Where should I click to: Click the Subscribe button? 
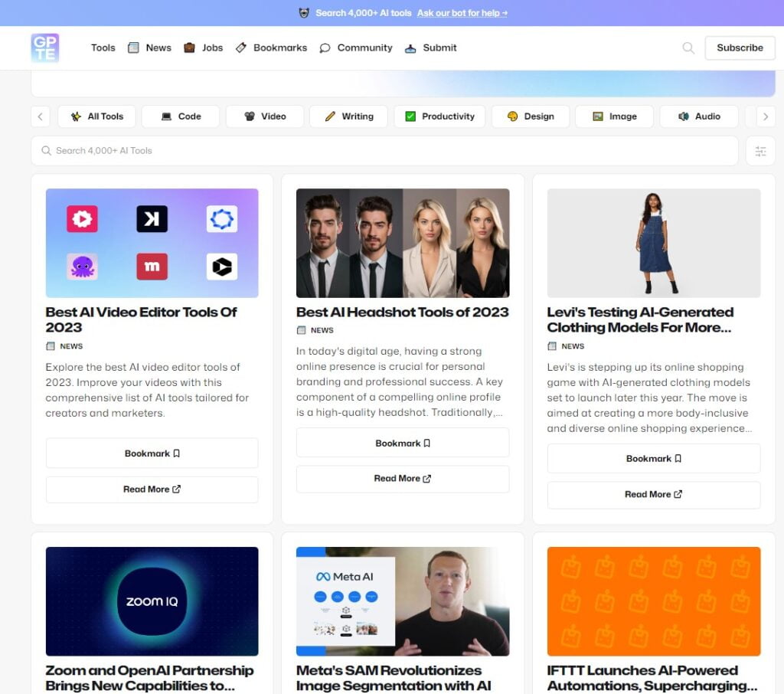[x=740, y=47]
